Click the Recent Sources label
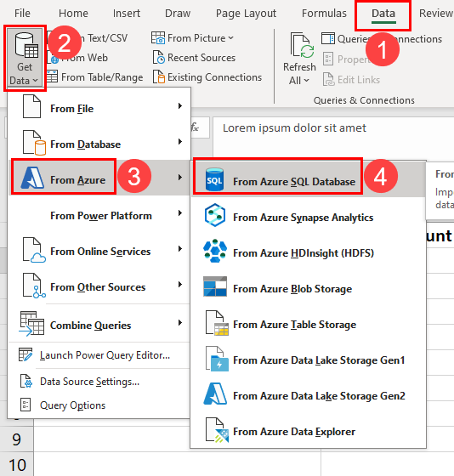Screen dimensions: 454x476 [201, 58]
